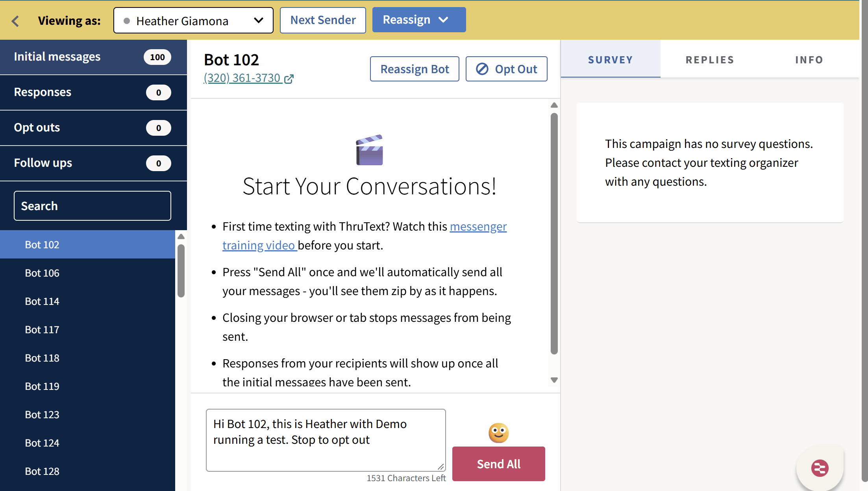Image resolution: width=868 pixels, height=491 pixels.
Task: Click the contact list scrollbar up arrow
Action: click(x=181, y=236)
